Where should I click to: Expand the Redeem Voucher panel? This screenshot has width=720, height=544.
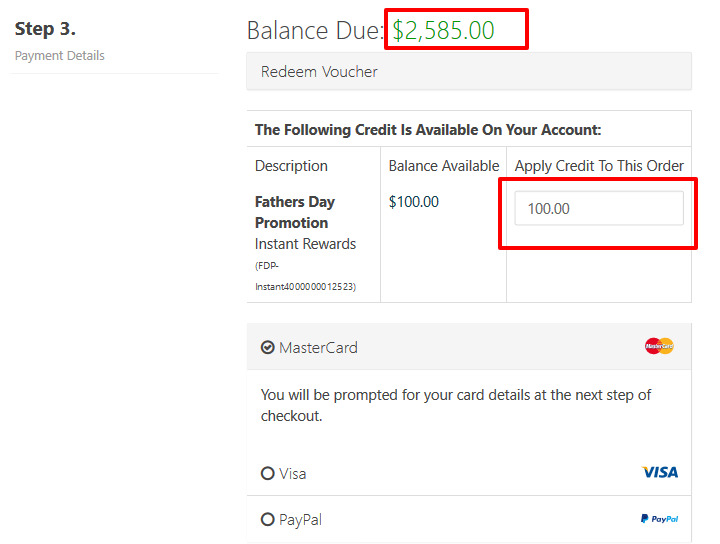coord(469,71)
